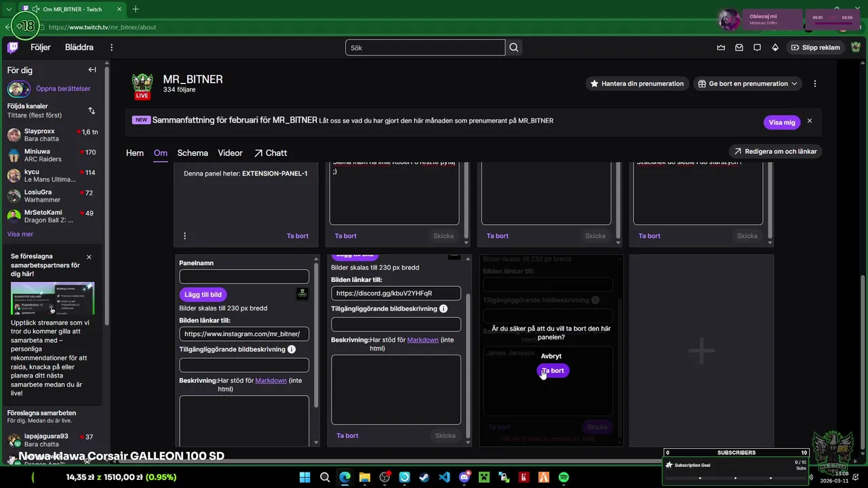Open the top navigation three-dot menu
The width and height of the screenshot is (868, 488).
coord(112,47)
